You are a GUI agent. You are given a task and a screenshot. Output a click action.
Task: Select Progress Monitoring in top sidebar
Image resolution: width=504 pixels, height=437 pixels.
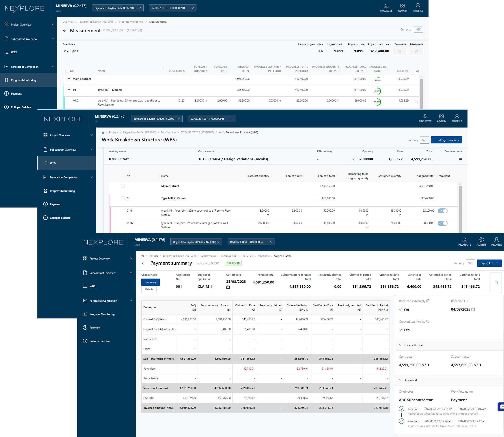click(x=23, y=80)
